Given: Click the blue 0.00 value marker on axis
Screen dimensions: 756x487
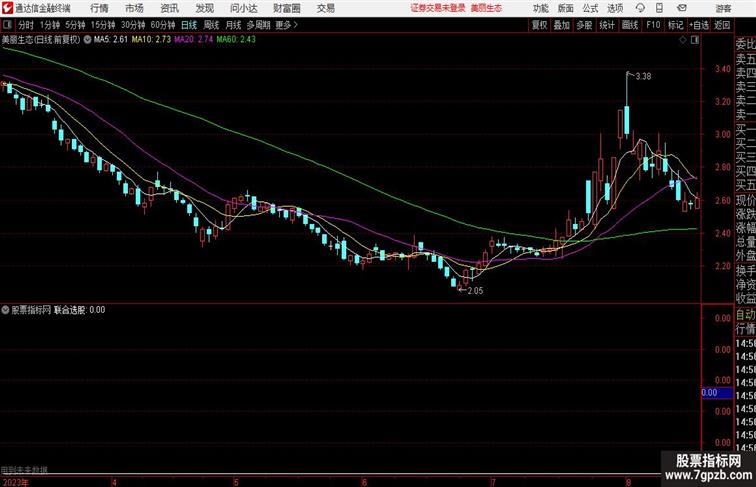Looking at the screenshot, I should tap(716, 393).
